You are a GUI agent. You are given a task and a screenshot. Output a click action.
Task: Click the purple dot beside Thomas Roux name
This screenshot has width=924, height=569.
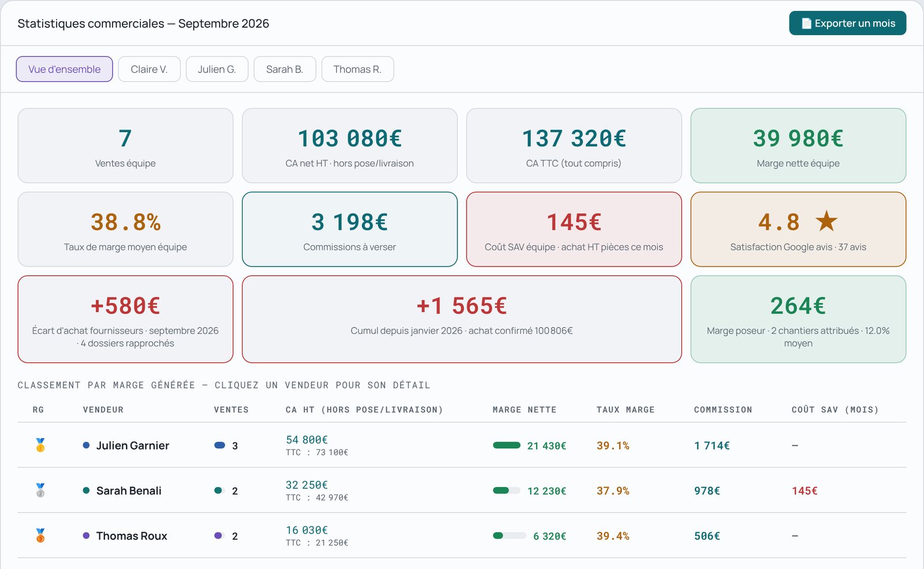(x=86, y=536)
